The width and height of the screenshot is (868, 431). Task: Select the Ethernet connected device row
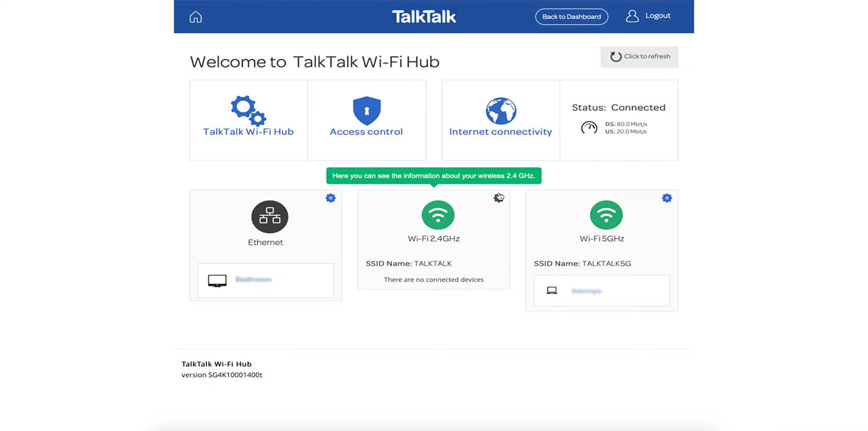click(266, 281)
